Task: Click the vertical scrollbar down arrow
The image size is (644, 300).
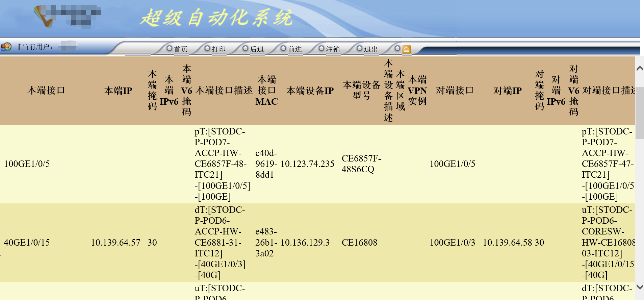Action: 640,287
